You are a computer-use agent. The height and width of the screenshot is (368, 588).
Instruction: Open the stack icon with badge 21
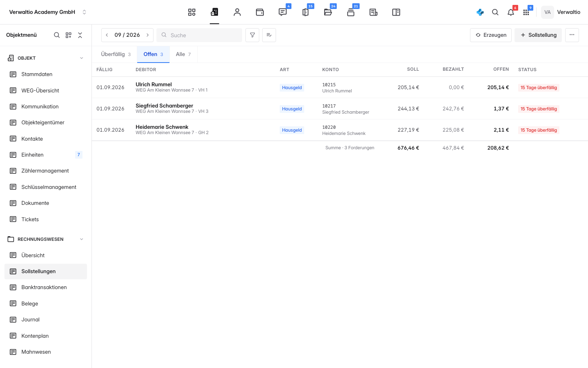point(351,12)
